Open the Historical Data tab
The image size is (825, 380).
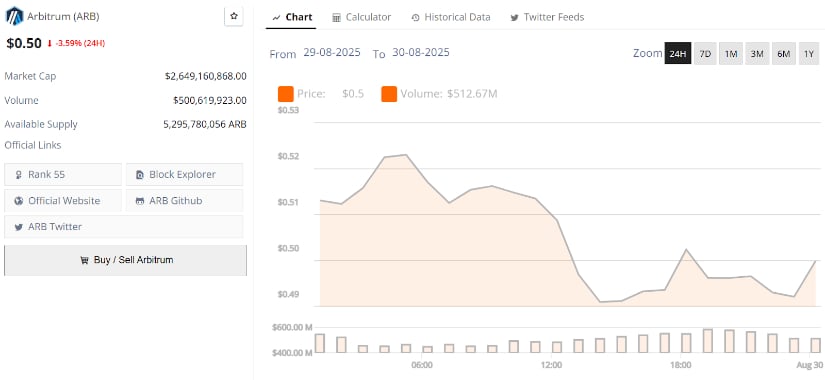[451, 17]
